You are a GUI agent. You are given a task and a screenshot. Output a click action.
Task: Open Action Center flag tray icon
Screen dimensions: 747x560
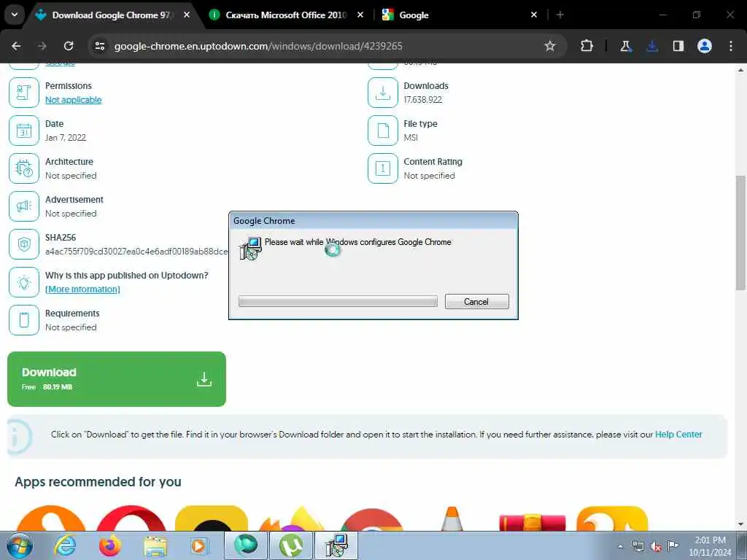[672, 546]
